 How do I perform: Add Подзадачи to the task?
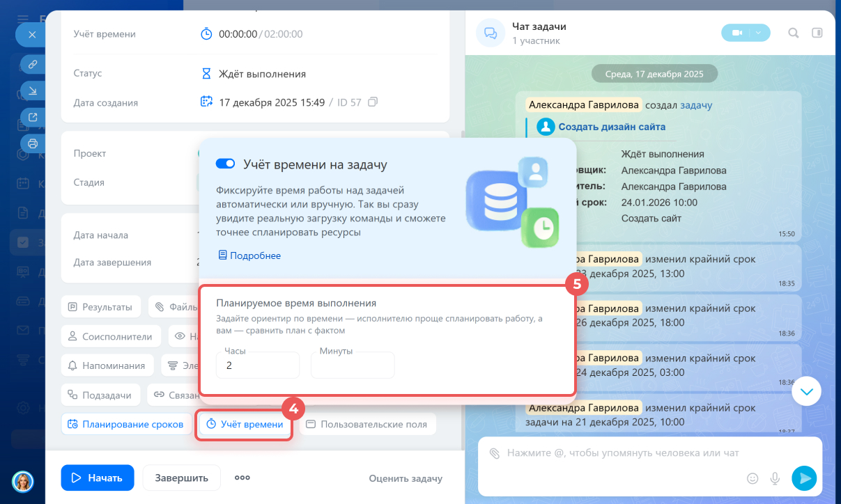pos(100,395)
